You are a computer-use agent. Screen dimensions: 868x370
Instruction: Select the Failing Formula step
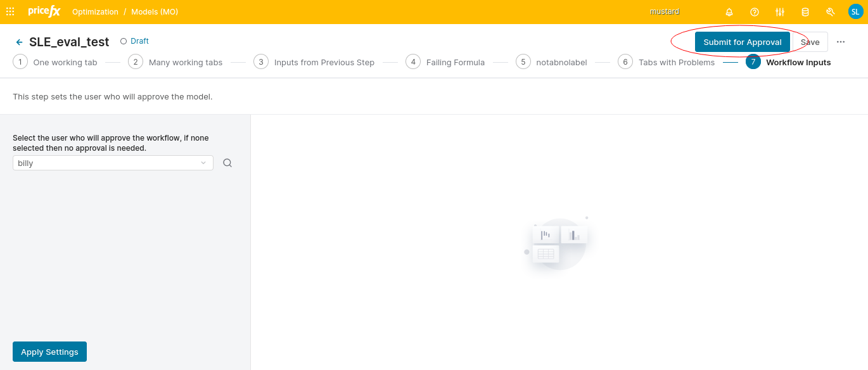pyautogui.click(x=446, y=62)
